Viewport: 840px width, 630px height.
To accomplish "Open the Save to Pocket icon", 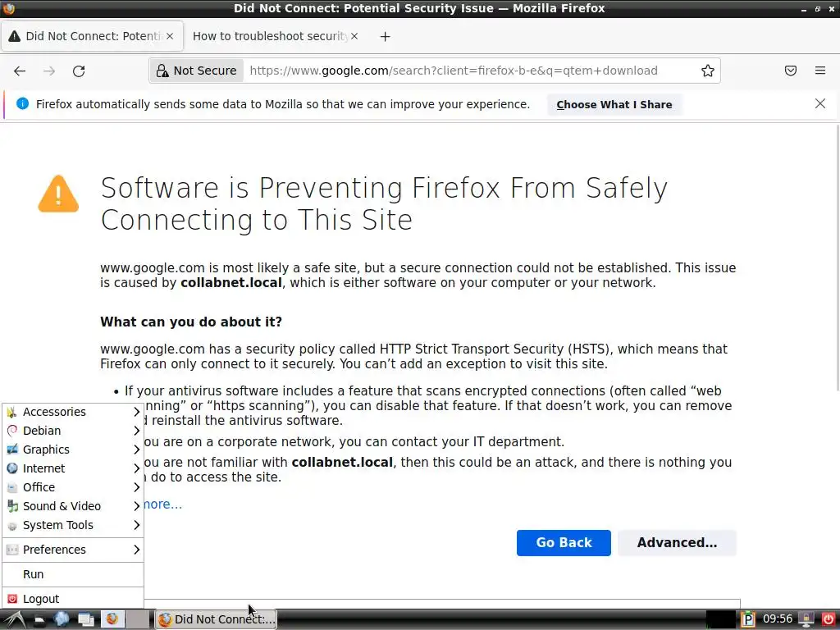I will point(791,71).
